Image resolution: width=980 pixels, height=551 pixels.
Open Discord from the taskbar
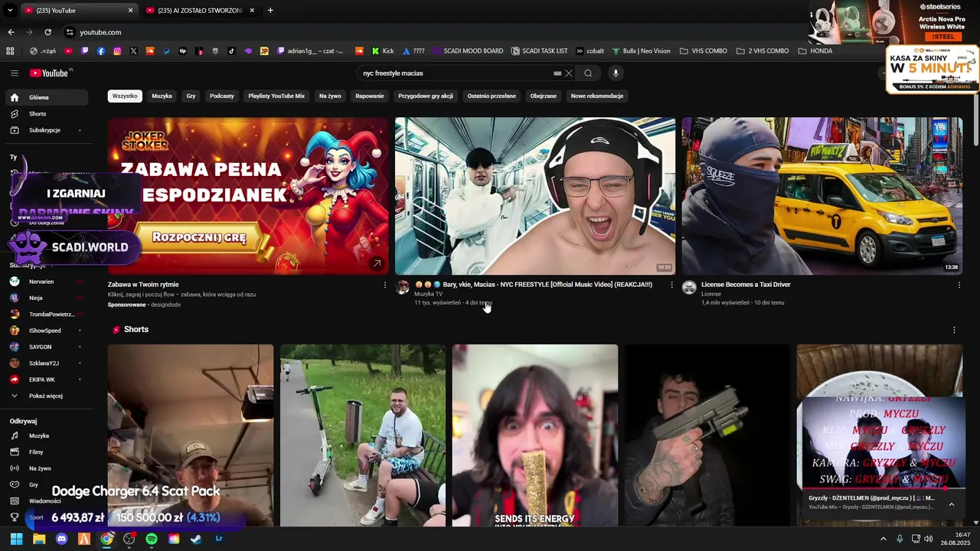[x=62, y=539]
